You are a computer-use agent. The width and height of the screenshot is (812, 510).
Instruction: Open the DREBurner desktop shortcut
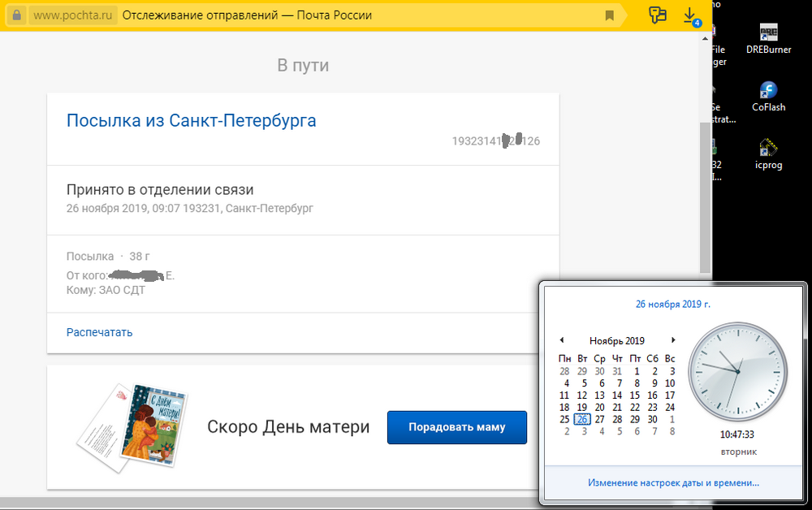[768, 39]
